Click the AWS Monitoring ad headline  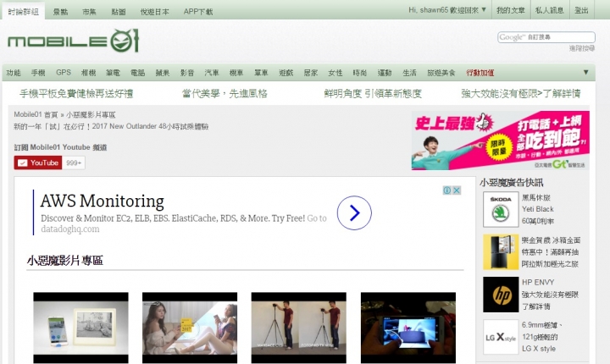point(102,201)
